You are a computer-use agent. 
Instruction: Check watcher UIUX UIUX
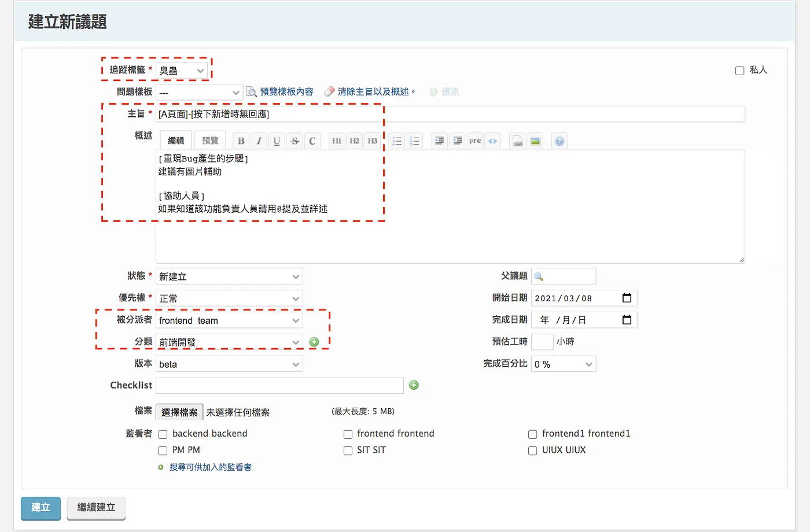pos(532,450)
